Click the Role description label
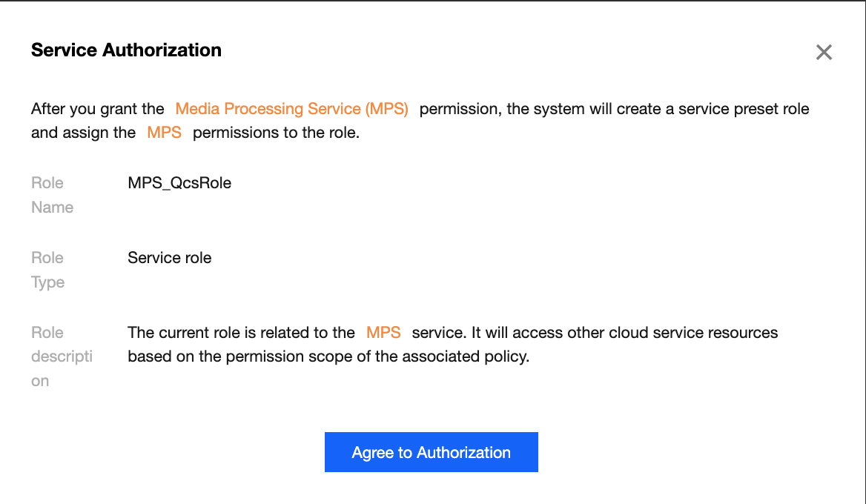Screen dimensions: 866x504 [61, 357]
